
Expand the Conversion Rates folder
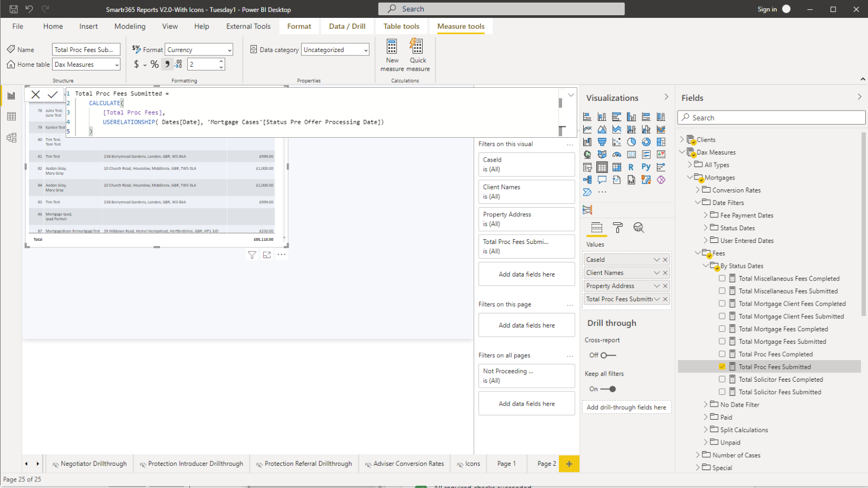pos(698,190)
